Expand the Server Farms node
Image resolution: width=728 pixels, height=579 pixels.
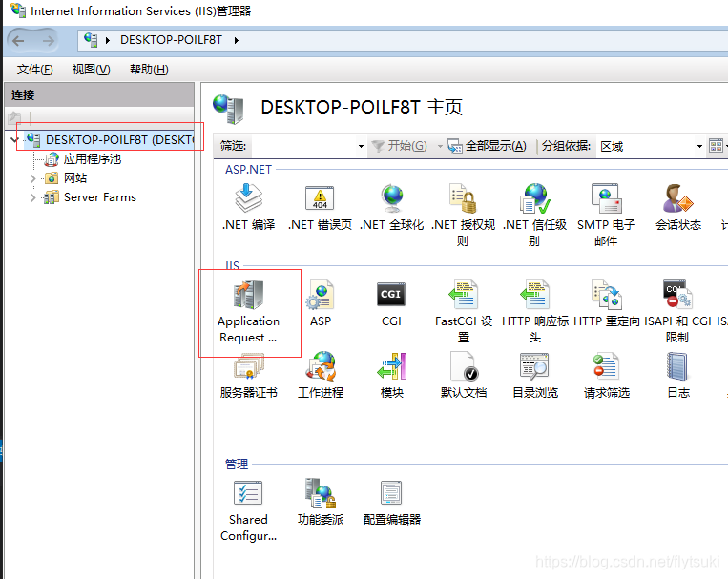32,197
